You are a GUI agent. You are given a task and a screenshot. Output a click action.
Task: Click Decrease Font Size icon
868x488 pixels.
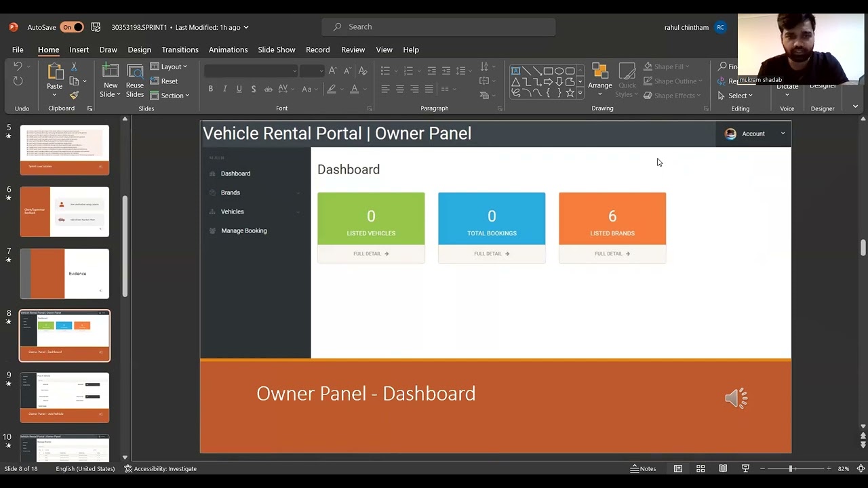coord(347,70)
